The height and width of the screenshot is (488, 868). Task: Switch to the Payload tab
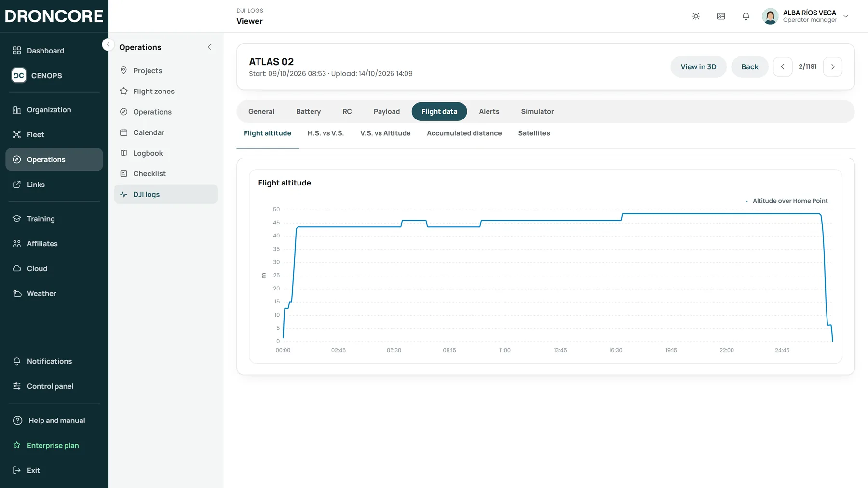387,112
